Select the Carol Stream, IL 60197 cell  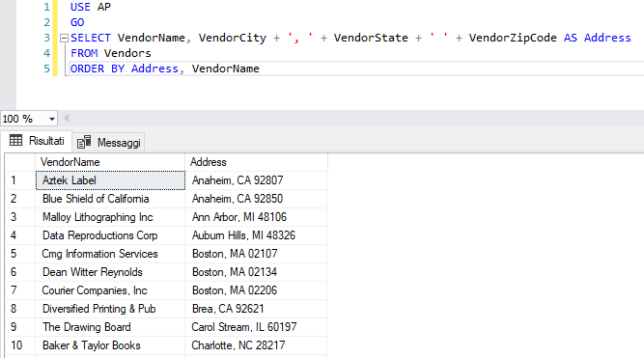coord(256,327)
